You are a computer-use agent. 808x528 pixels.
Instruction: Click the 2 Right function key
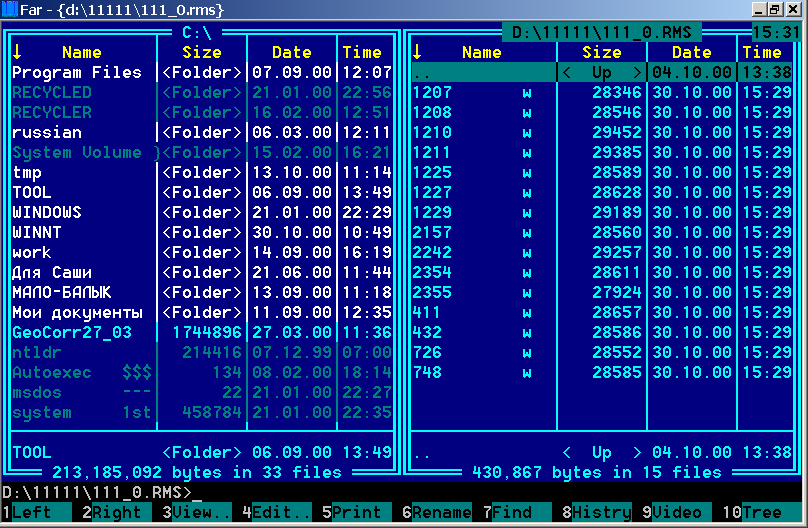116,513
